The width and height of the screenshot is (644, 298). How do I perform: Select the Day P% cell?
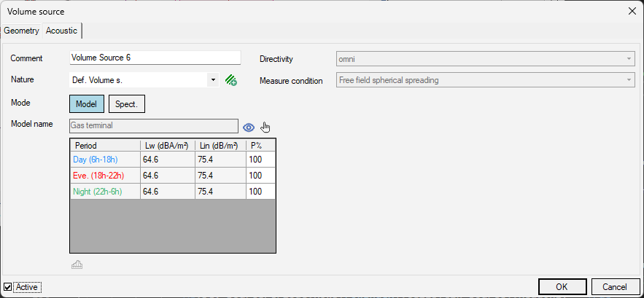click(260, 160)
